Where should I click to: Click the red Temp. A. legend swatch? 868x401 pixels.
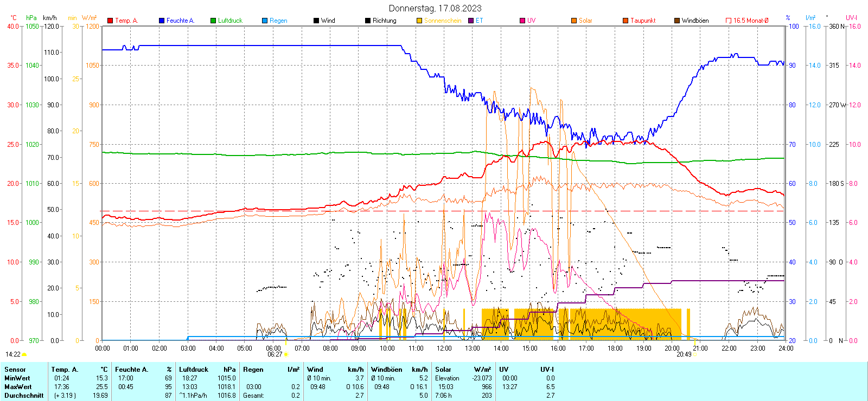tap(110, 21)
